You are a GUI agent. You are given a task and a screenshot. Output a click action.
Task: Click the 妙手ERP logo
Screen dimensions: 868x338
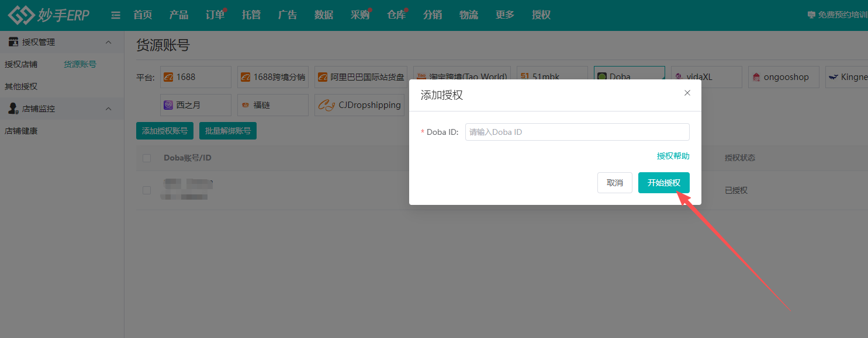pyautogui.click(x=49, y=15)
